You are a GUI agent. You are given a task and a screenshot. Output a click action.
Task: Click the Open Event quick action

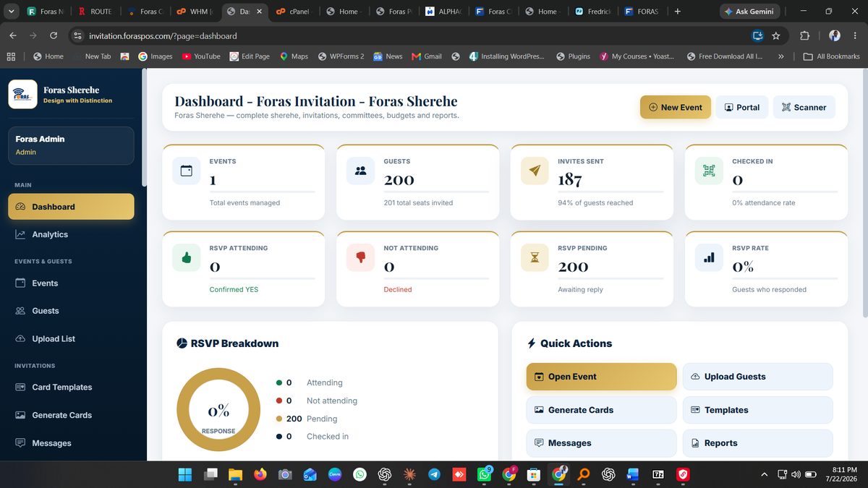point(601,377)
